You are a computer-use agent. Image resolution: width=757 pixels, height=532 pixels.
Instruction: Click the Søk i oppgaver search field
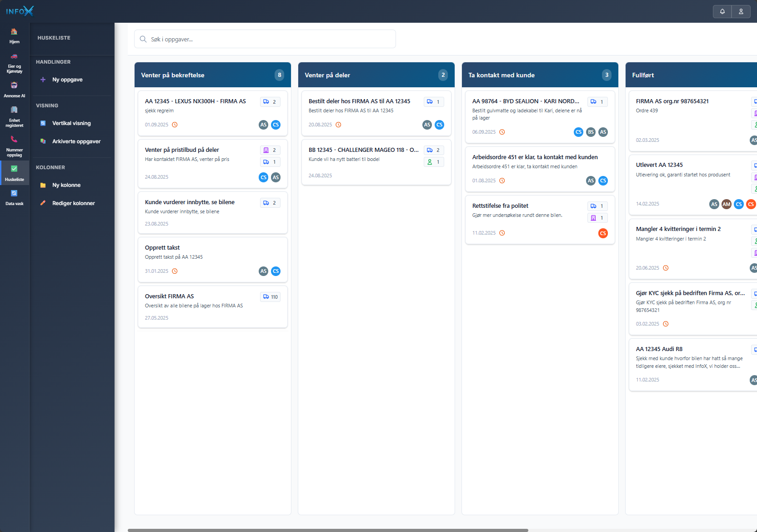pyautogui.click(x=265, y=39)
